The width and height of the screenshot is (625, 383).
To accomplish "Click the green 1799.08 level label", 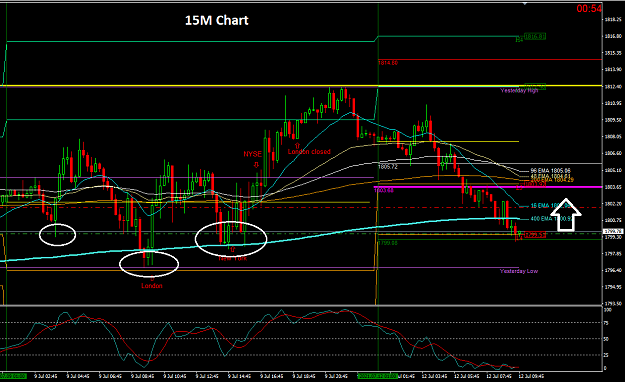I will click(387, 243).
